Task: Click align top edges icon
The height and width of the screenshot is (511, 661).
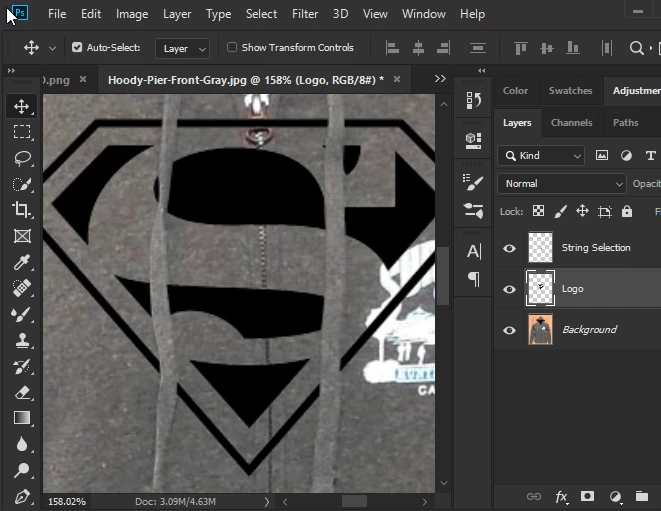Action: click(521, 48)
